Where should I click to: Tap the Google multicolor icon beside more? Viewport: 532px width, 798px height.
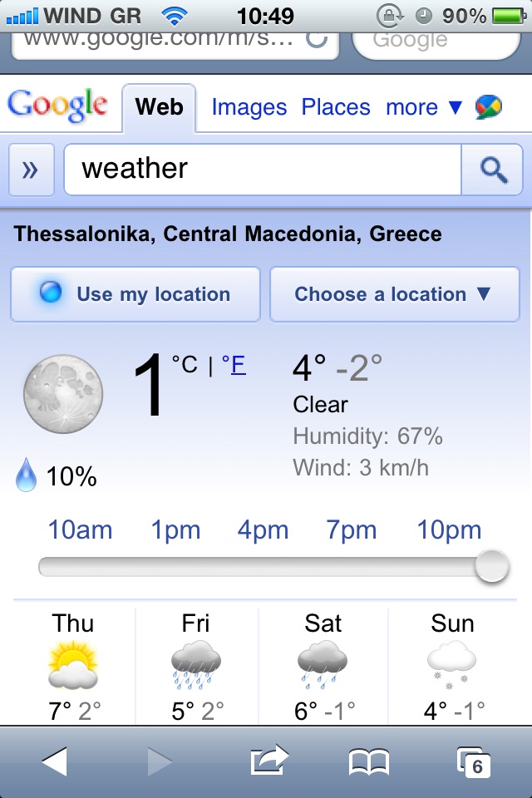(x=489, y=107)
